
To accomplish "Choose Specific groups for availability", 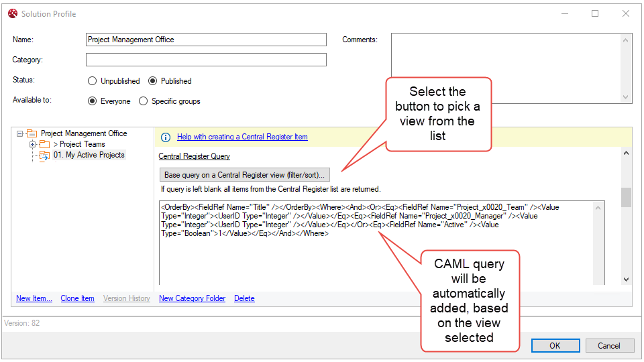I will (x=143, y=101).
